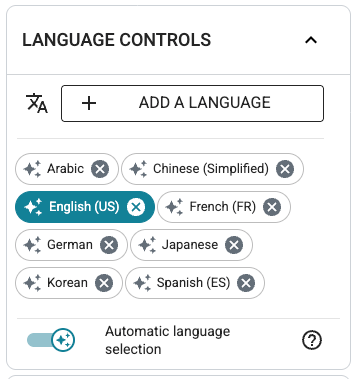The image size is (364, 379).
Task: Remove the Arabic language chip
Action: [100, 169]
